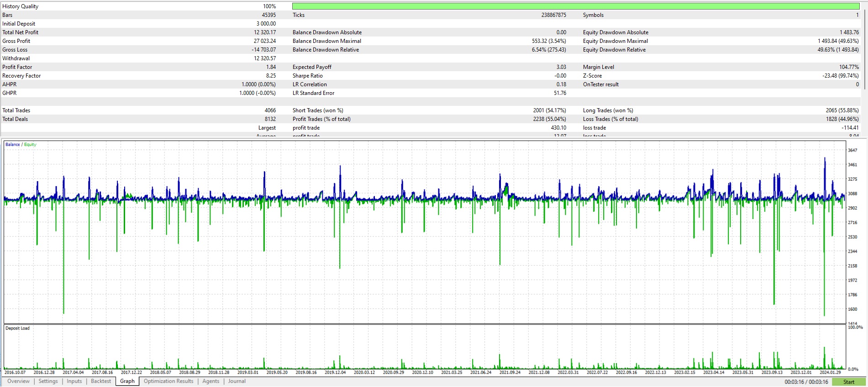This screenshot has height=387, width=868.
Task: Switch to the Agents tab
Action: [210, 381]
